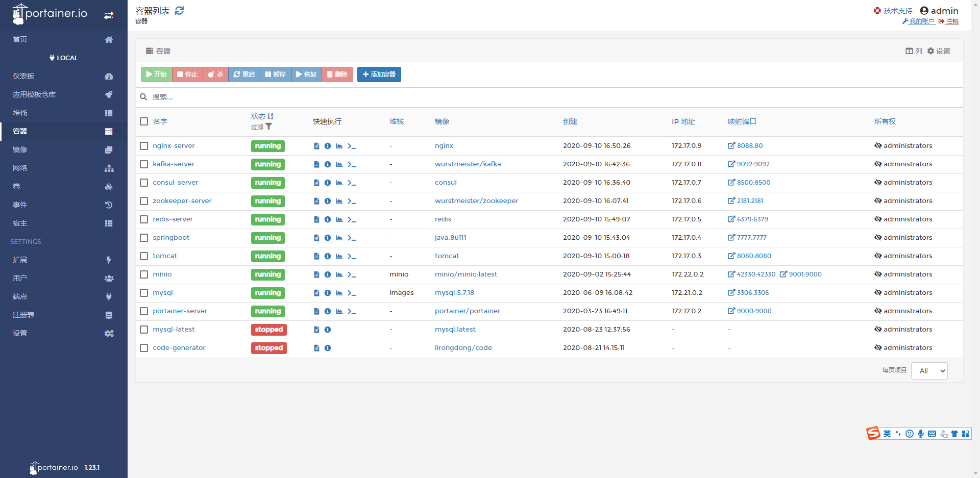This screenshot has height=478, width=980.
Task: Check the tomcat row checkbox
Action: 144,256
